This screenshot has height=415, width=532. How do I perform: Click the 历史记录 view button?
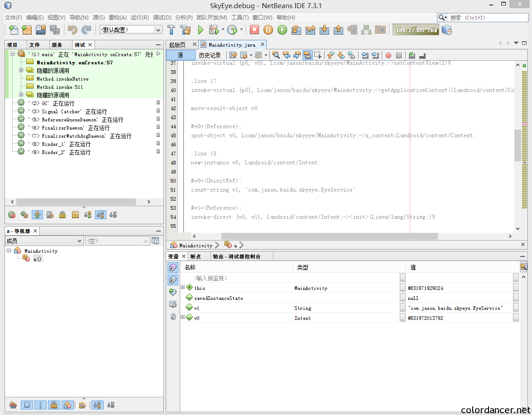click(210, 55)
